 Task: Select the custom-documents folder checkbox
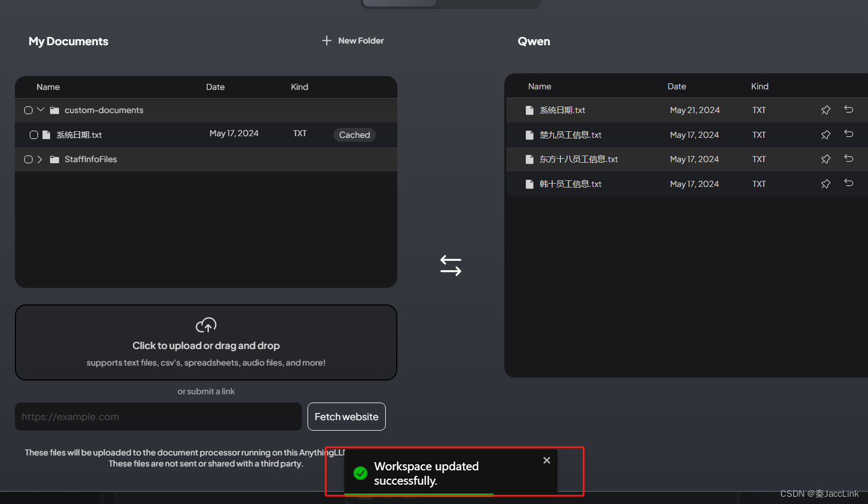[x=29, y=110]
